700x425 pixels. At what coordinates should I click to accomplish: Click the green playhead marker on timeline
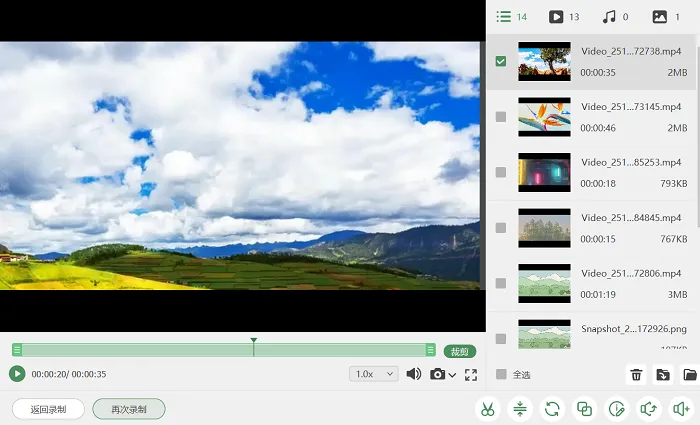coord(254,341)
